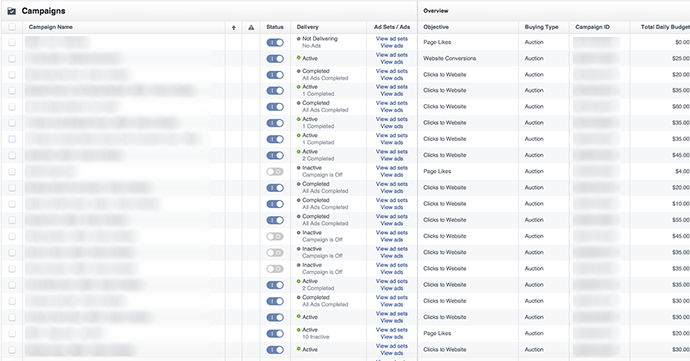Check the box for the Not Delivering campaign

pos(12,42)
